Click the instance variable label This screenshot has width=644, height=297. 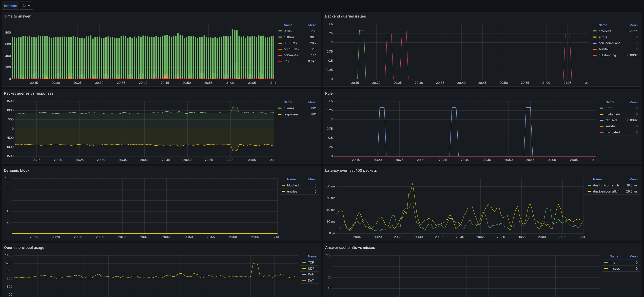click(x=10, y=6)
